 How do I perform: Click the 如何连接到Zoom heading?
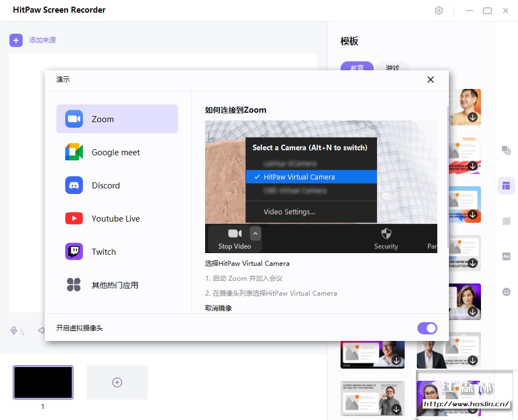coord(236,110)
